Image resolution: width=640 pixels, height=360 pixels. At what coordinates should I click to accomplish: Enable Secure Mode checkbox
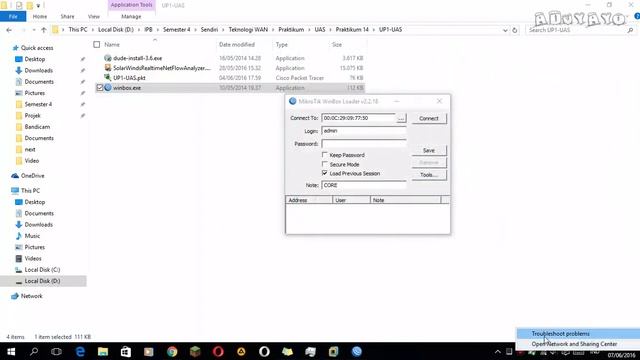pos(325,164)
